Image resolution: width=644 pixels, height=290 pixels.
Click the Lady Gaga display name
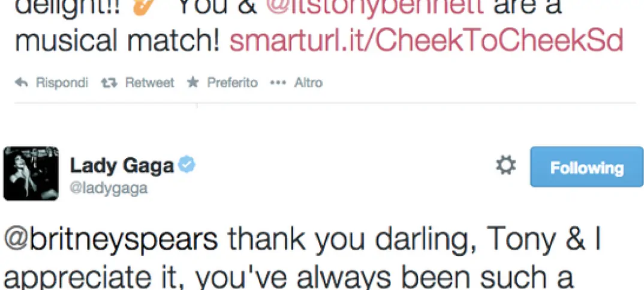pos(122,166)
